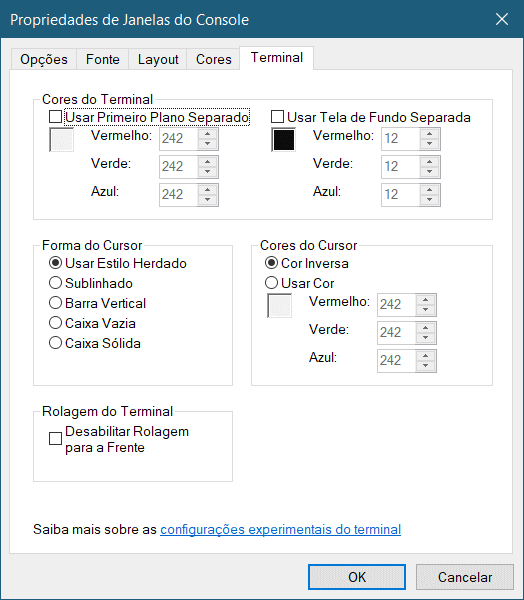Open configurações experimentais do terminal link
The image size is (524, 600).
281,529
